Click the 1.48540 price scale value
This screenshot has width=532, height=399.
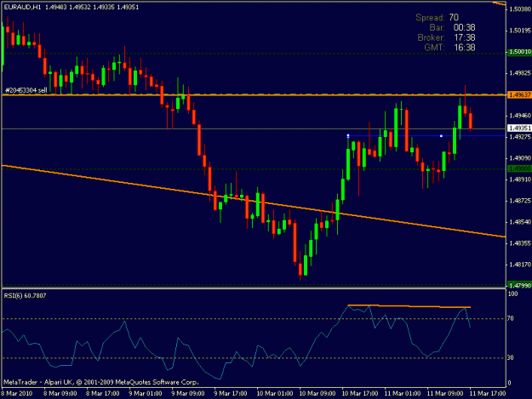(520, 222)
